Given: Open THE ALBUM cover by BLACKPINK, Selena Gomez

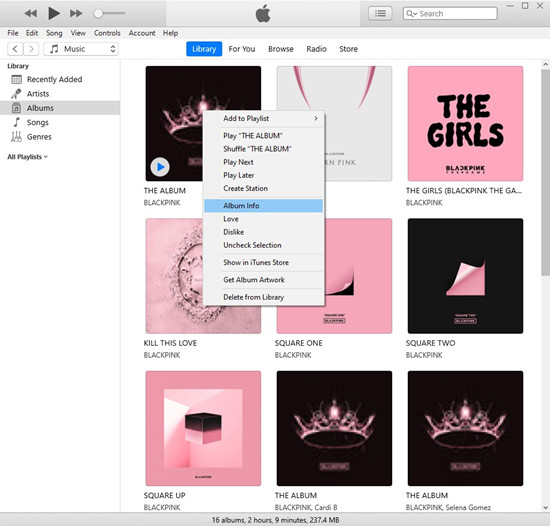Looking at the screenshot, I should tap(465, 428).
